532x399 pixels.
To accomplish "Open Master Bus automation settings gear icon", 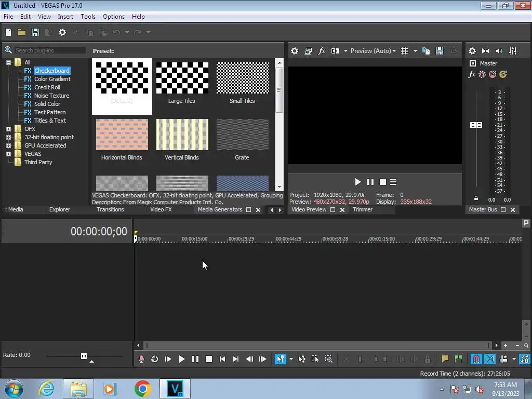I will tap(482, 74).
